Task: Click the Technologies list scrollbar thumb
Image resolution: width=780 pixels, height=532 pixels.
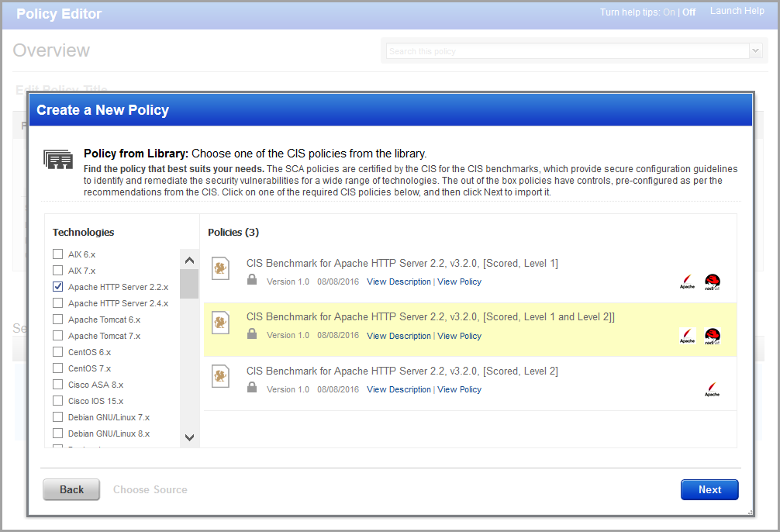Action: [189, 284]
